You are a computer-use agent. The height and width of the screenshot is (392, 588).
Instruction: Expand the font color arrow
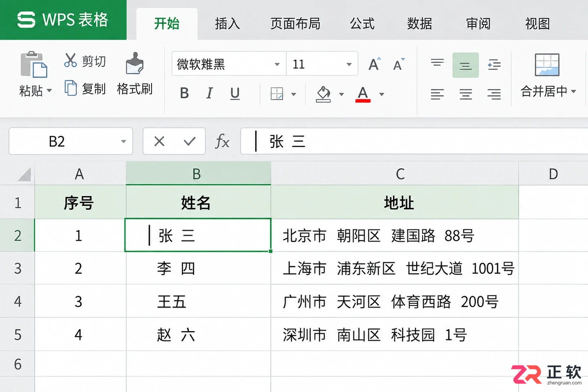pos(382,94)
